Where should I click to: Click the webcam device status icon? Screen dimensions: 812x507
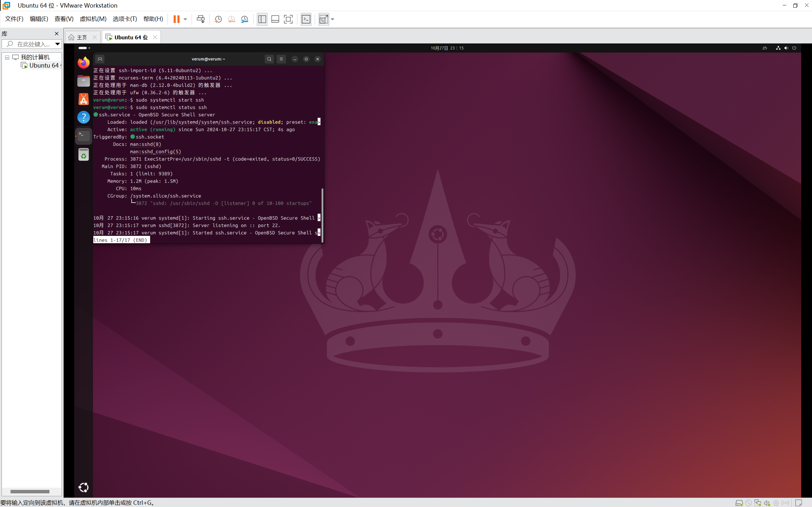(x=776, y=503)
